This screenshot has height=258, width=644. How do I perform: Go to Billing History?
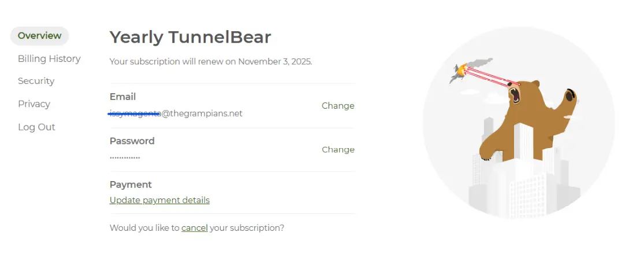(x=49, y=59)
